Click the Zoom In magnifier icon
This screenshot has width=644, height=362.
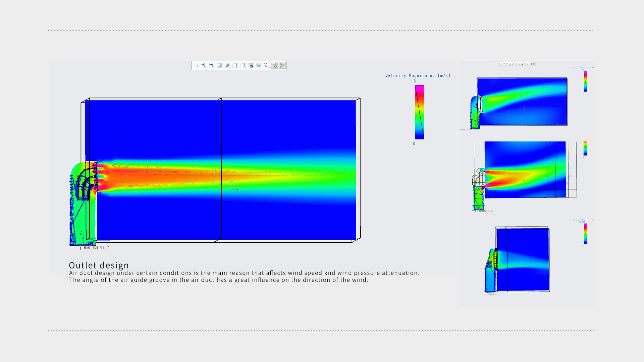[x=204, y=65]
